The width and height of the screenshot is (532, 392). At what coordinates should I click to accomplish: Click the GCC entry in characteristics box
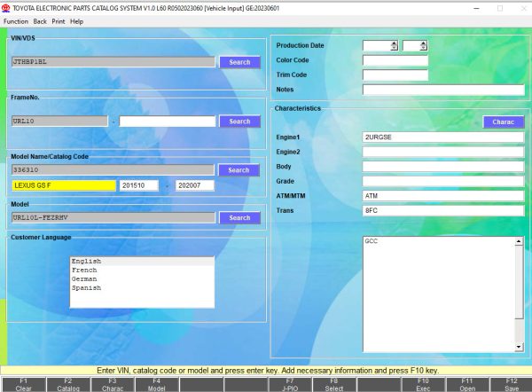pyautogui.click(x=372, y=241)
